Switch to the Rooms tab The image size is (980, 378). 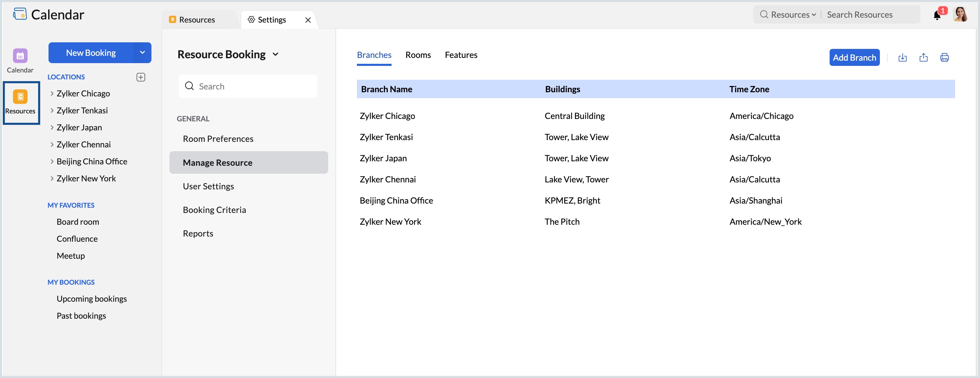(418, 55)
